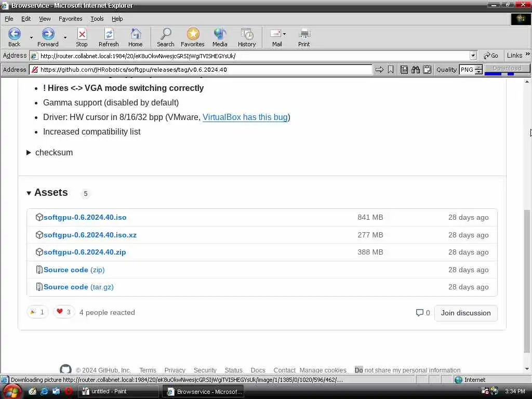532x399 pixels.
Task: Click the Browservice bookmark ribbon icon
Action: [x=391, y=70]
